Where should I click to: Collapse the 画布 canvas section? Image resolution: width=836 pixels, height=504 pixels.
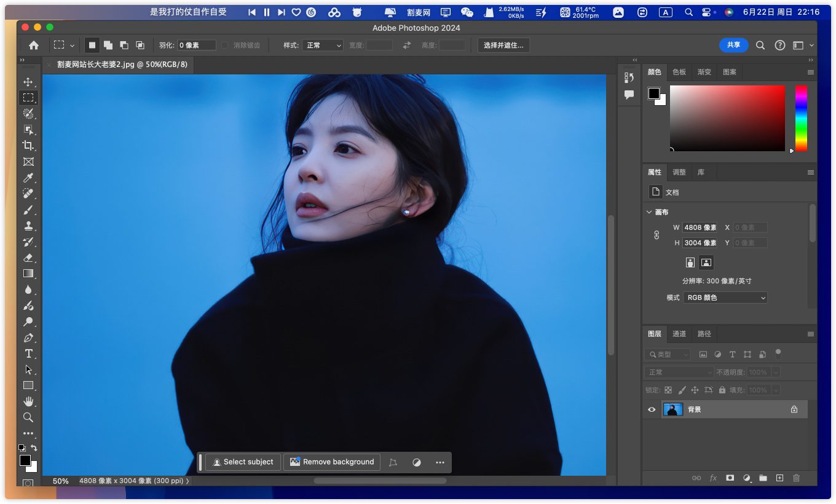point(649,212)
